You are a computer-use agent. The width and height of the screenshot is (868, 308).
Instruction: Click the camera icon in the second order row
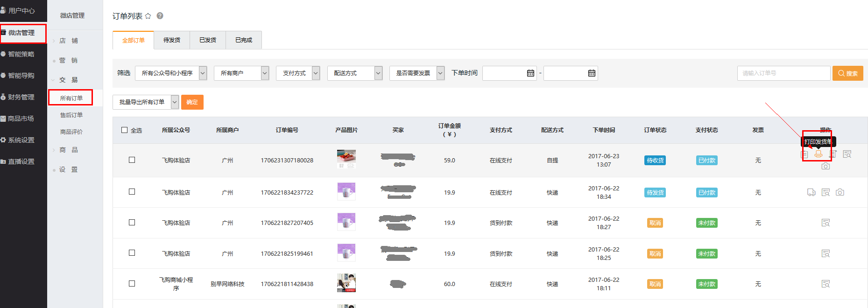click(x=840, y=192)
